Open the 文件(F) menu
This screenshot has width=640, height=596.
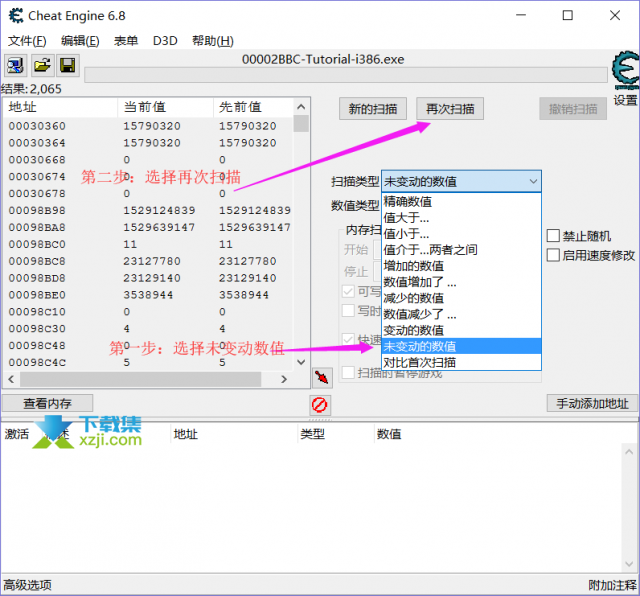27,41
